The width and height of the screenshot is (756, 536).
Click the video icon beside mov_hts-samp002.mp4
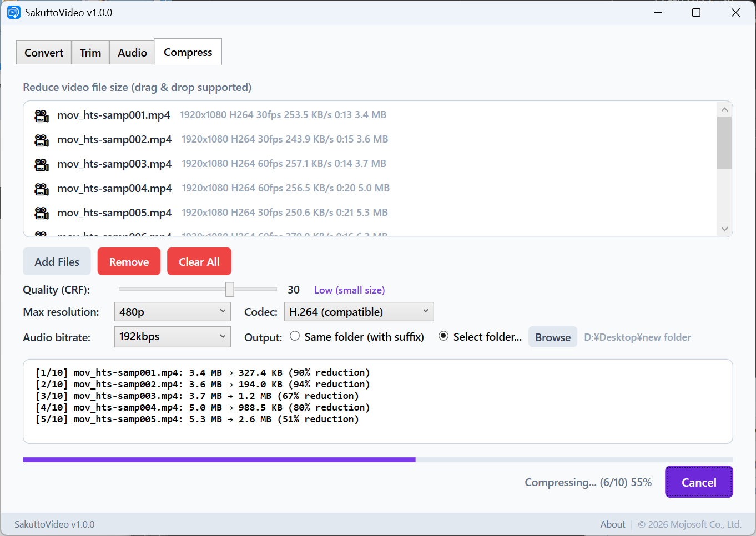(42, 140)
